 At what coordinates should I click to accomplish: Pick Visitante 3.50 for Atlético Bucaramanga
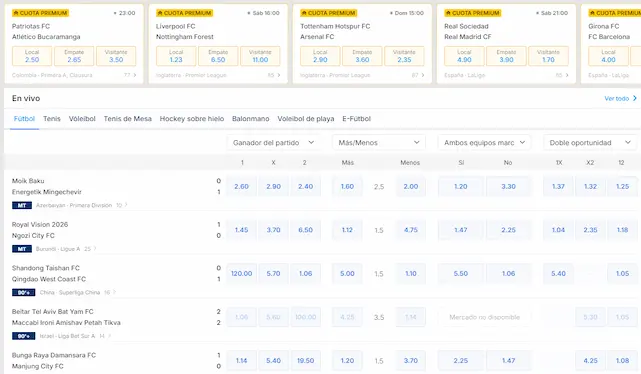[x=116, y=56]
